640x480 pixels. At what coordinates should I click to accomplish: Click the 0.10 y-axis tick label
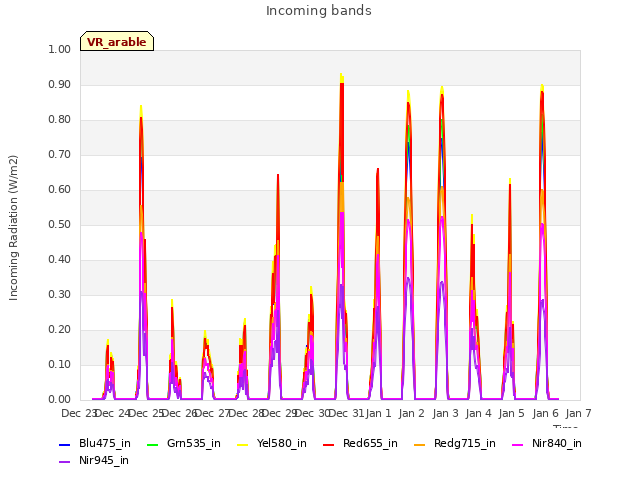click(x=60, y=364)
